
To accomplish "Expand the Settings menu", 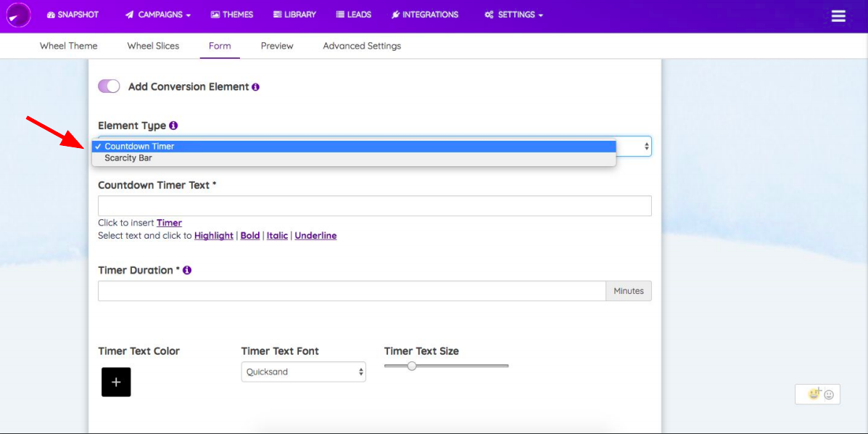I will [513, 15].
